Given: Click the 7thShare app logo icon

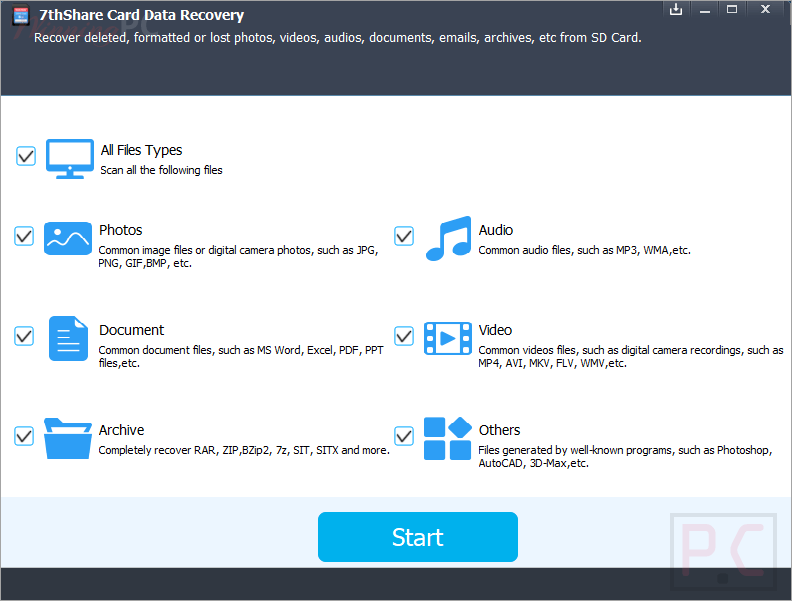Looking at the screenshot, I should 21,16.
